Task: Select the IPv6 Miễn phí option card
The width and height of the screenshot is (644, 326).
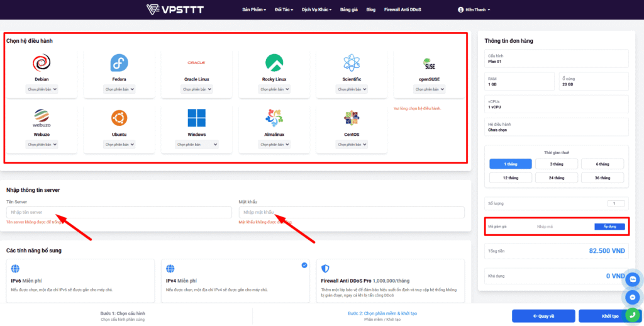Action: tap(80, 281)
